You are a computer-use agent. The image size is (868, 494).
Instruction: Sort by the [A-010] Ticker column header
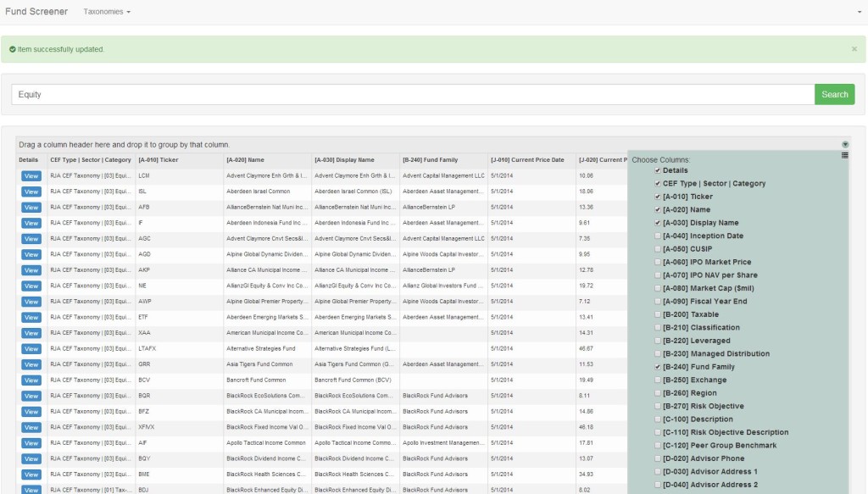(x=159, y=160)
